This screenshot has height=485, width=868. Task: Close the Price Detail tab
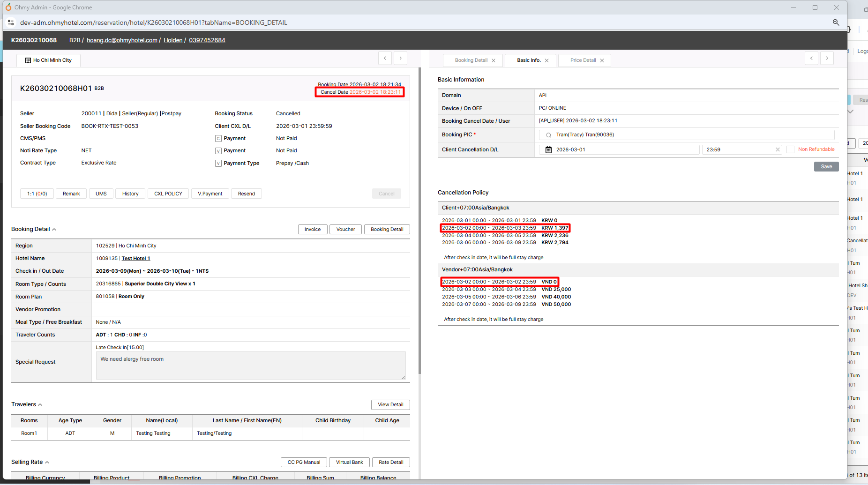click(602, 60)
